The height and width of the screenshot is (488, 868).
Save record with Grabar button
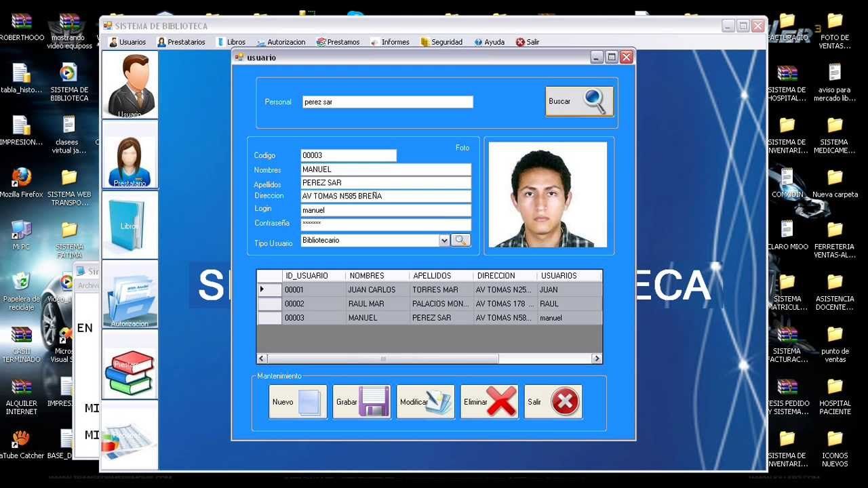point(361,402)
